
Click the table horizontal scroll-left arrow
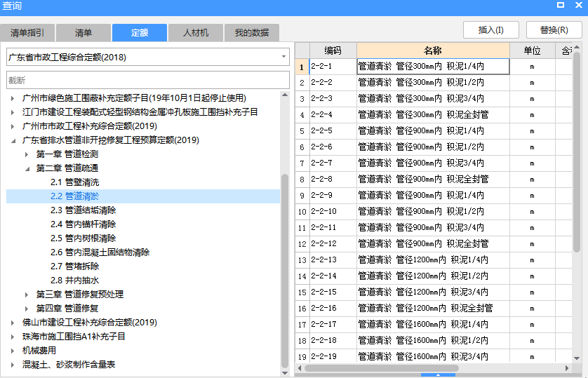(x=300, y=368)
